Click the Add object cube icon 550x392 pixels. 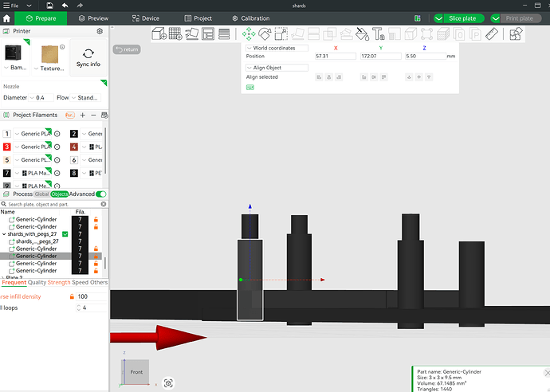(x=159, y=34)
